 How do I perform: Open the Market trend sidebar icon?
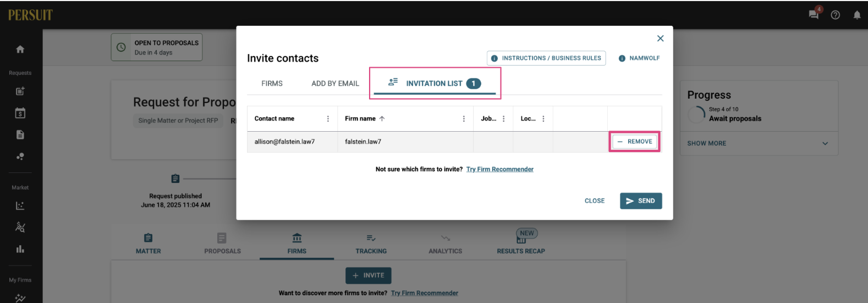(x=20, y=227)
